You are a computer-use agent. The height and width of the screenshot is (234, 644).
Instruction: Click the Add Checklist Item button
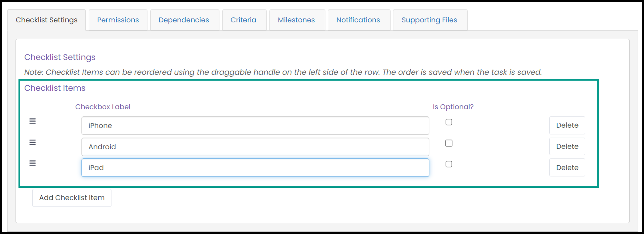tap(72, 198)
